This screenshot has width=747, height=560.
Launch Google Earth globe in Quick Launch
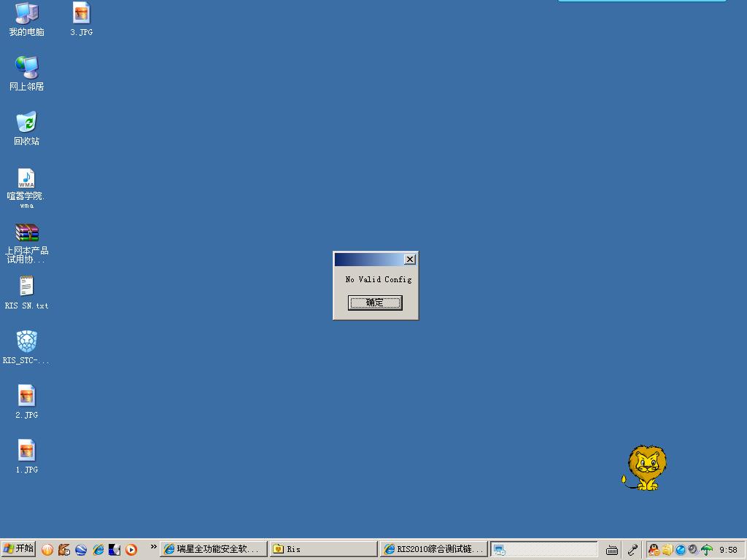(81, 550)
